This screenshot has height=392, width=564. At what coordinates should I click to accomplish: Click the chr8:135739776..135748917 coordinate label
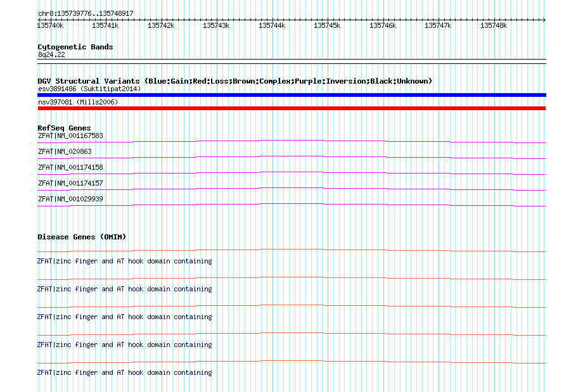[x=86, y=13]
